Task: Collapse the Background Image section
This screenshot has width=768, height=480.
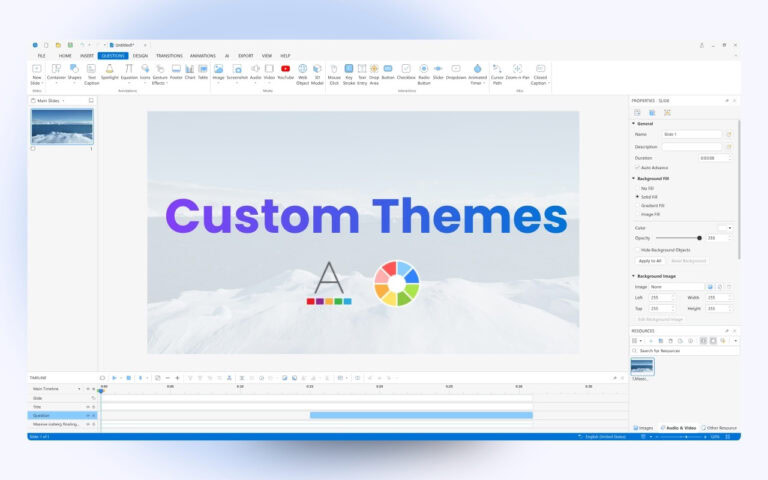Action: click(x=633, y=276)
